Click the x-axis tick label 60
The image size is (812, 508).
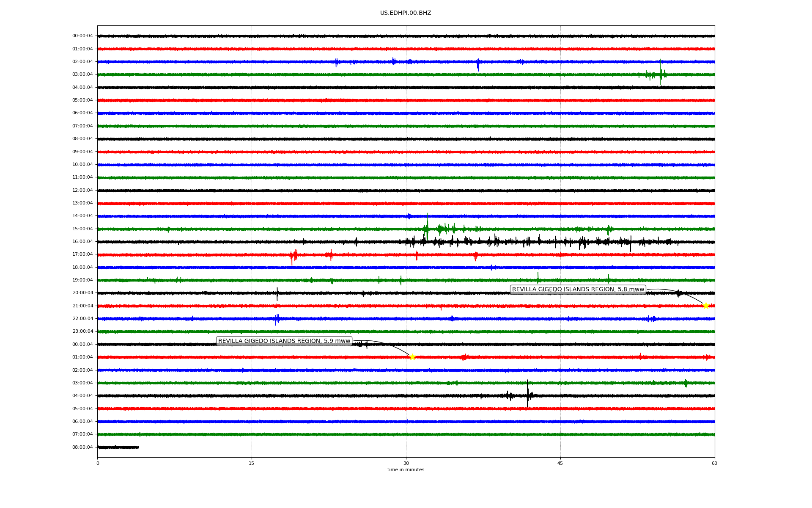click(714, 463)
